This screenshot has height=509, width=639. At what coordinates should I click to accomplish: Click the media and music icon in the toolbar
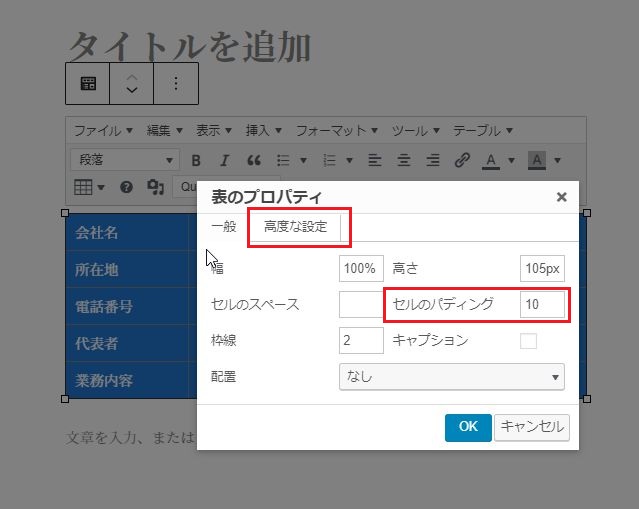[x=155, y=187]
